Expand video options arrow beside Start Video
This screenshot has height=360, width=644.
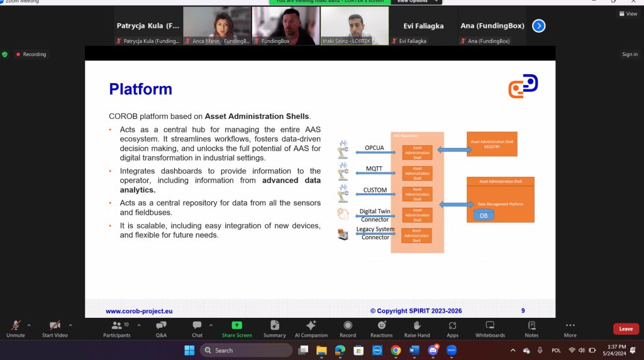70,325
